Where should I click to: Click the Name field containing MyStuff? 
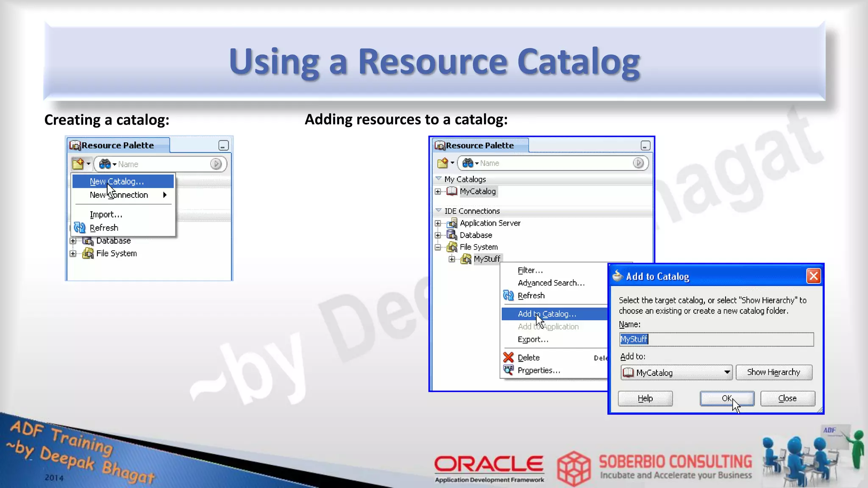click(716, 339)
